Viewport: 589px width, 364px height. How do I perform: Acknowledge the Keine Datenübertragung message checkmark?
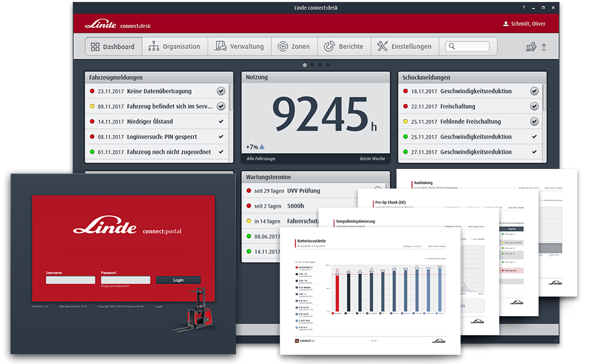click(x=221, y=91)
